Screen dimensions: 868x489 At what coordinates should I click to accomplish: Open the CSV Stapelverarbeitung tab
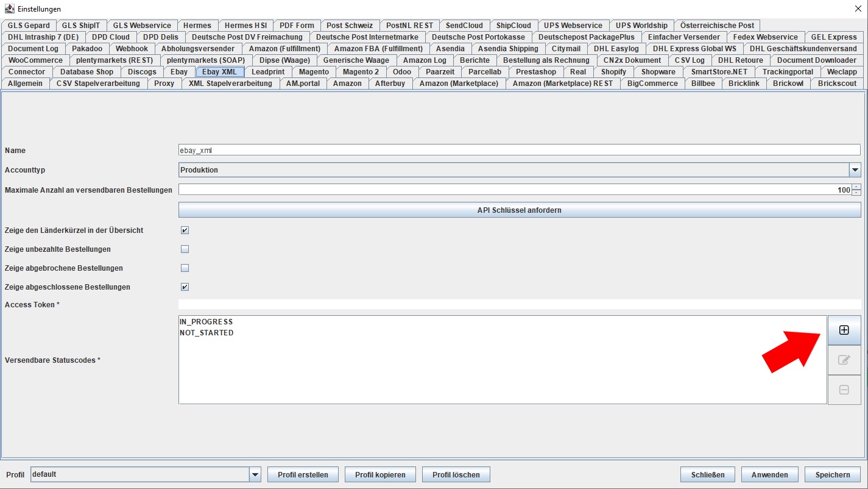98,84
